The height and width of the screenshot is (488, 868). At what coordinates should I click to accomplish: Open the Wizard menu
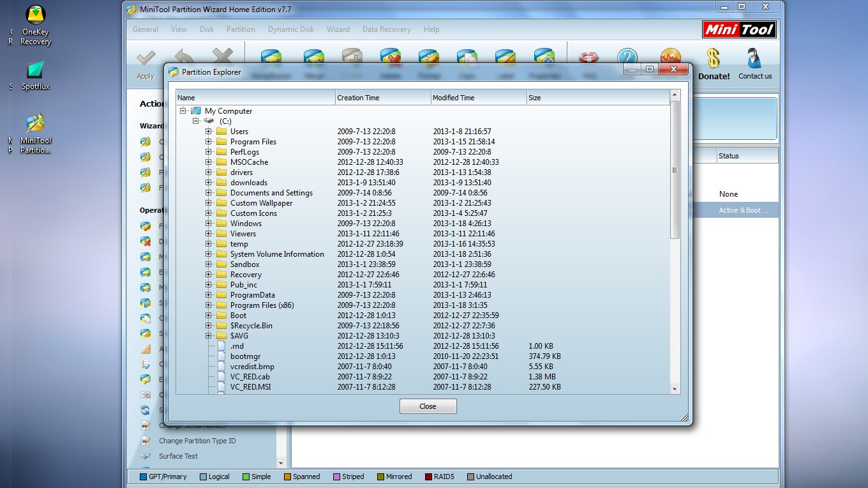click(x=338, y=29)
